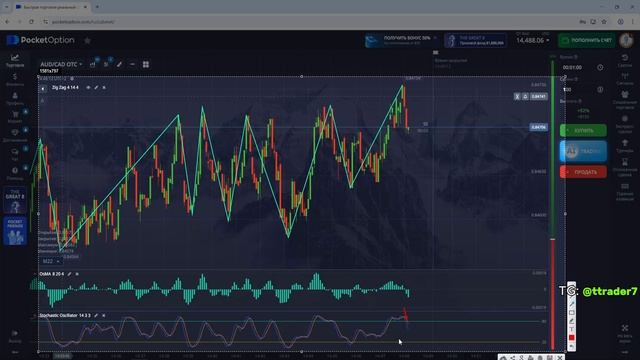Open Pending trades in right sidebar
This screenshot has height=360, width=640.
[x=624, y=167]
